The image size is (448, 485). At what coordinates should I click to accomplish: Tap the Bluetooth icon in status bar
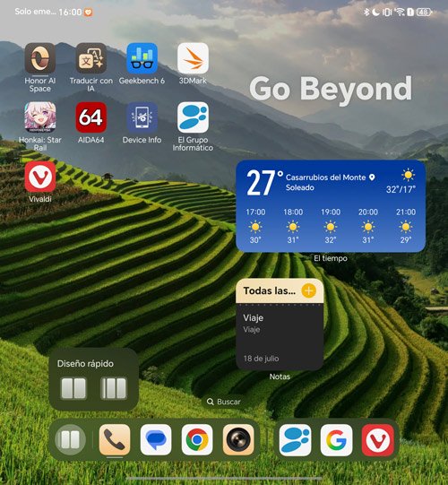click(366, 12)
